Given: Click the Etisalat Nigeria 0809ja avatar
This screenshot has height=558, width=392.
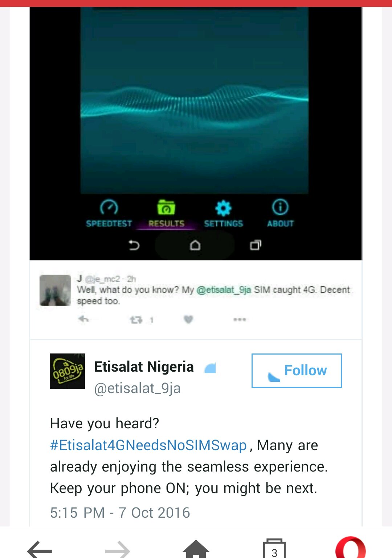Looking at the screenshot, I should [67, 371].
